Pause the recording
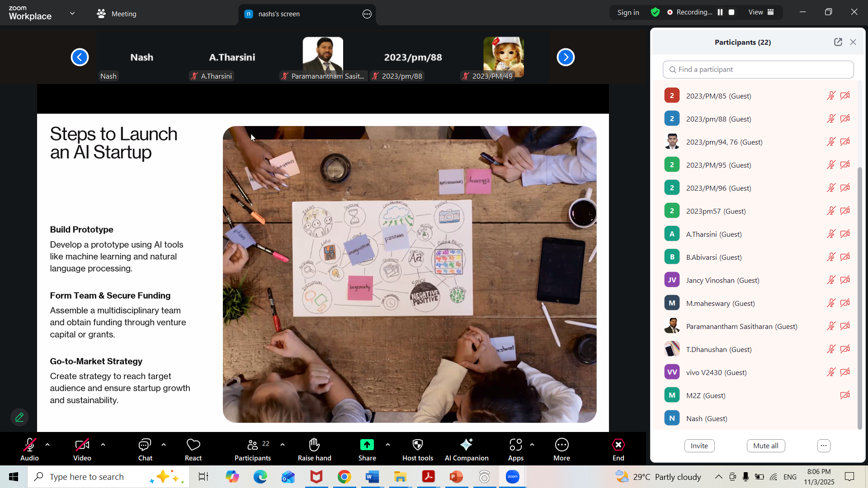Screen dimensions: 868x488 [720, 12]
